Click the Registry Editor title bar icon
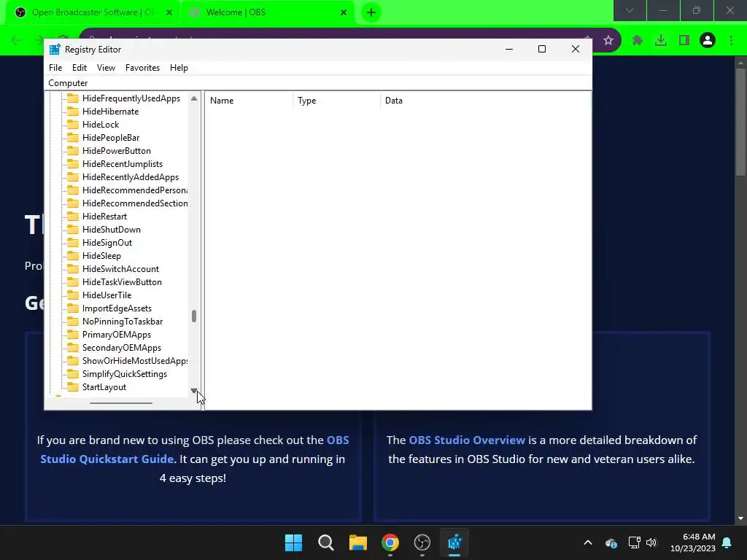Screen dimensions: 747x560 (x=55, y=50)
